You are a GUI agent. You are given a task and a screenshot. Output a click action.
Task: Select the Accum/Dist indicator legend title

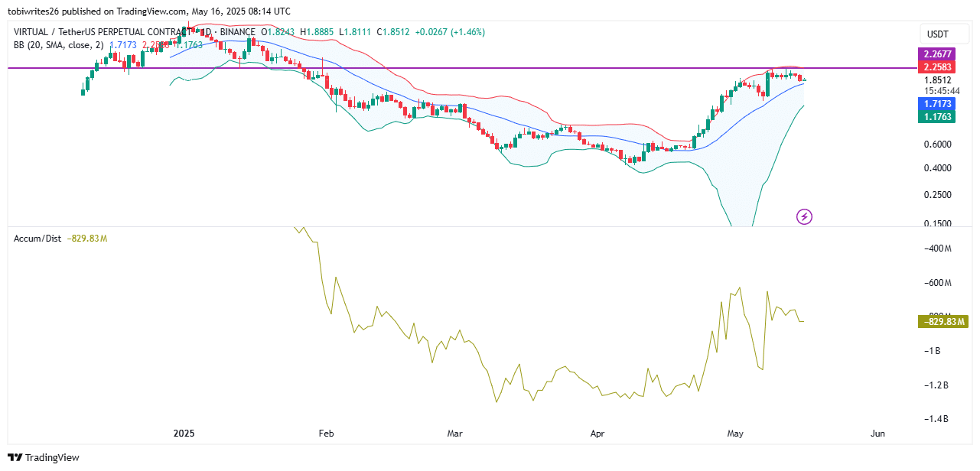(x=37, y=239)
